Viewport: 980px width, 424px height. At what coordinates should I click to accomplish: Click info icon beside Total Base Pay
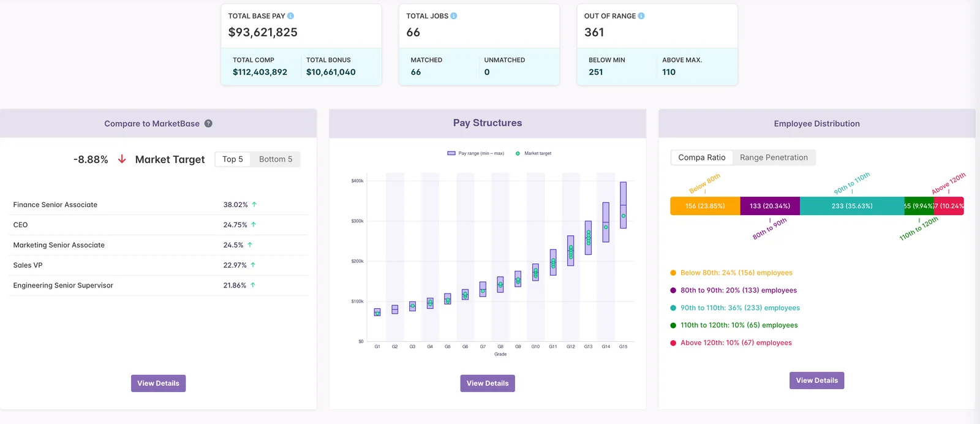pos(290,16)
